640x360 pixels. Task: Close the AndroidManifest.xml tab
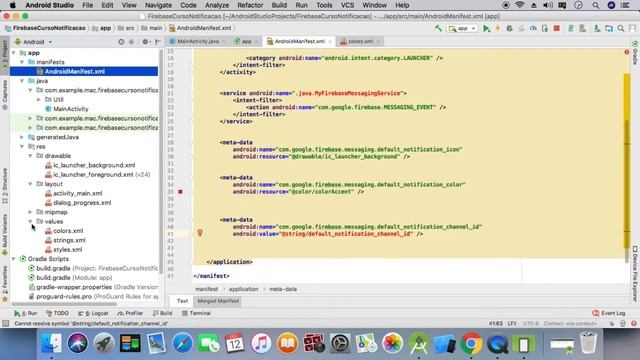tap(329, 42)
